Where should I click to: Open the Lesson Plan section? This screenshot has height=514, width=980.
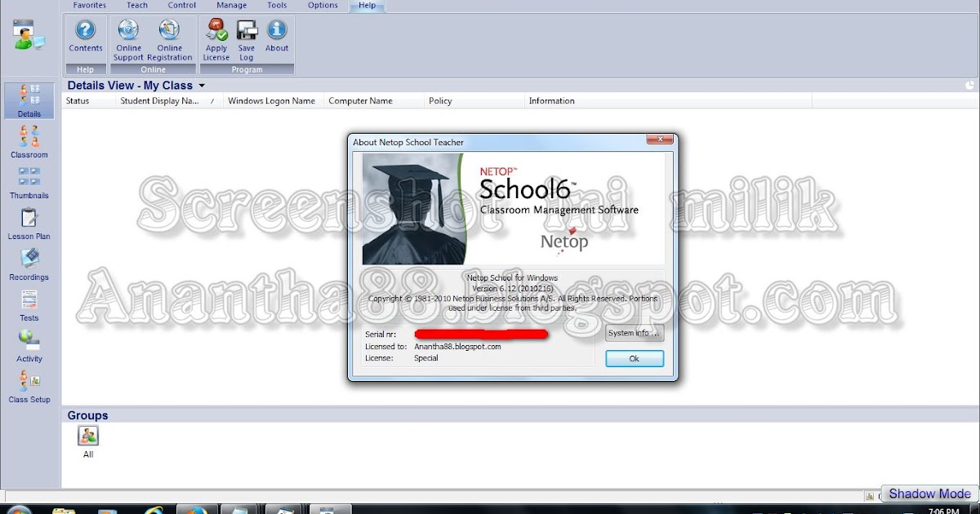pos(29,224)
